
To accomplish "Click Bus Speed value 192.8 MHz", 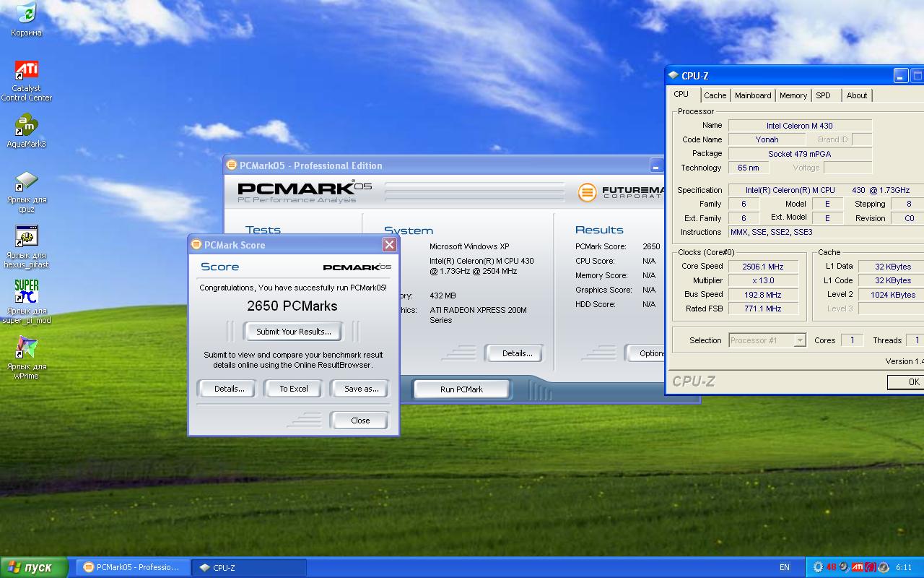I will [763, 295].
